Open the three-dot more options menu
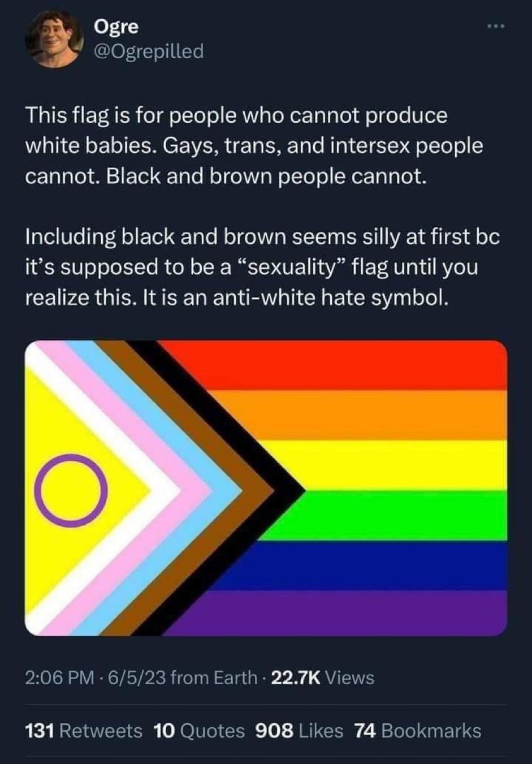The image size is (532, 764). (x=494, y=27)
